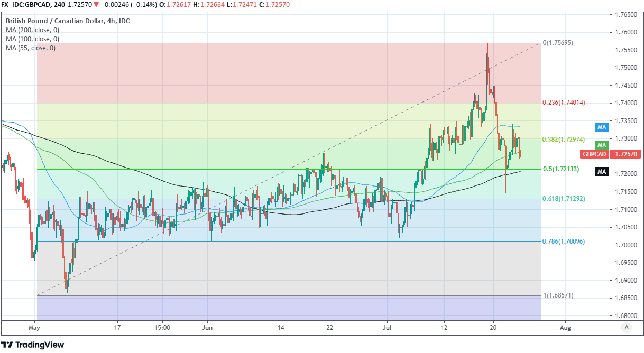Click the blue MA price tag
Image resolution: width=644 pixels, height=353 pixels.
point(601,127)
